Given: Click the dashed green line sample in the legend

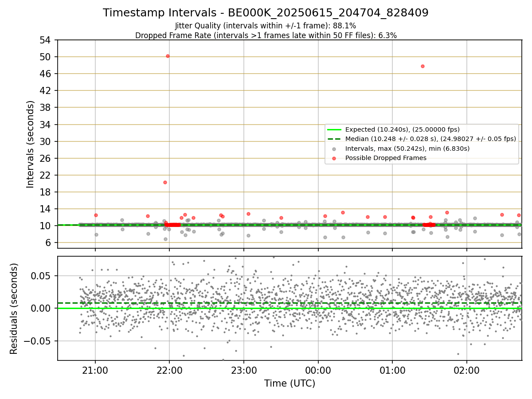Looking at the screenshot, I should coord(334,139).
